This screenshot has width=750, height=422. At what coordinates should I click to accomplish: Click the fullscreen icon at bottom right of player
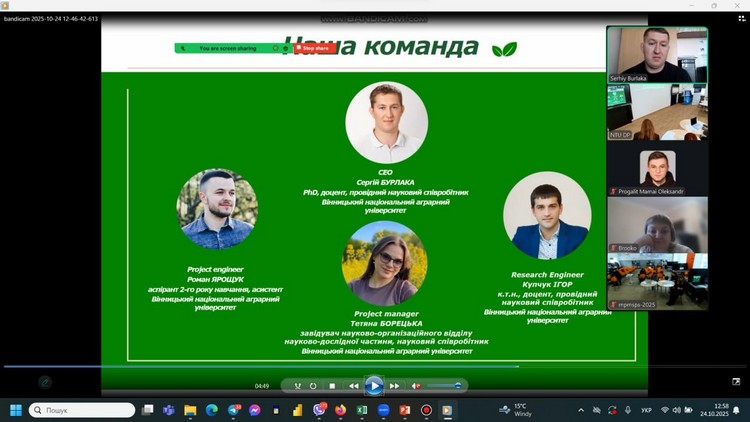736,381
